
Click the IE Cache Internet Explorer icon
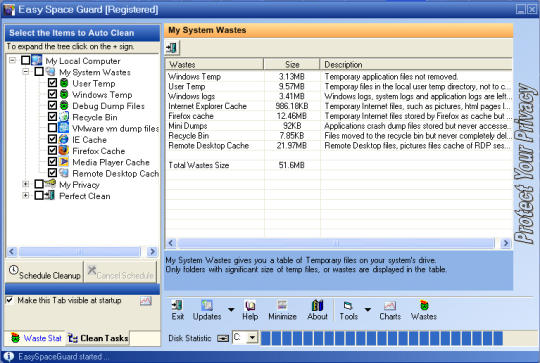point(64,139)
